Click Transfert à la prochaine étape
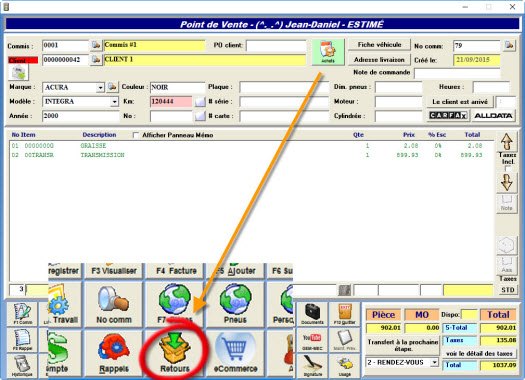This screenshot has width=525, height=380. (402, 345)
